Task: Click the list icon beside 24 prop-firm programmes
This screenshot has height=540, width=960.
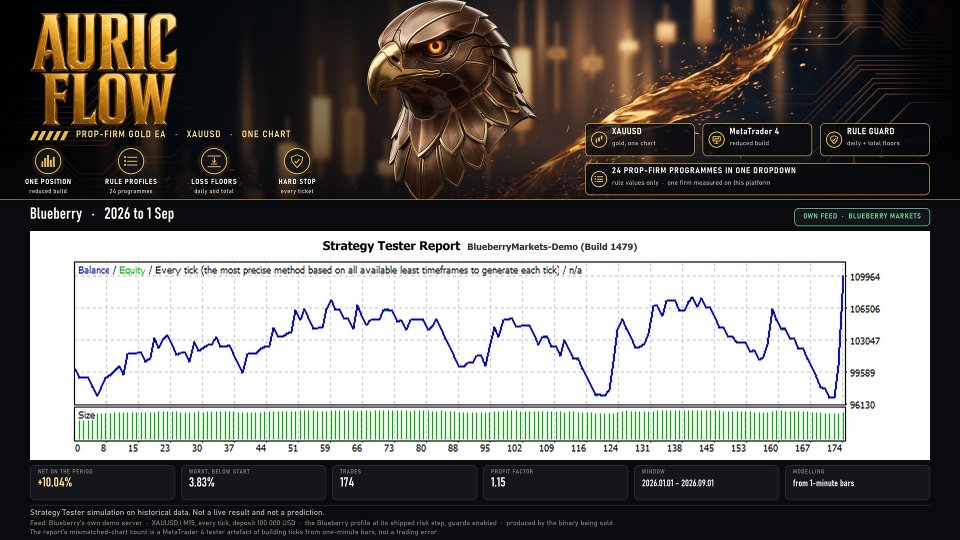Action: click(599, 179)
